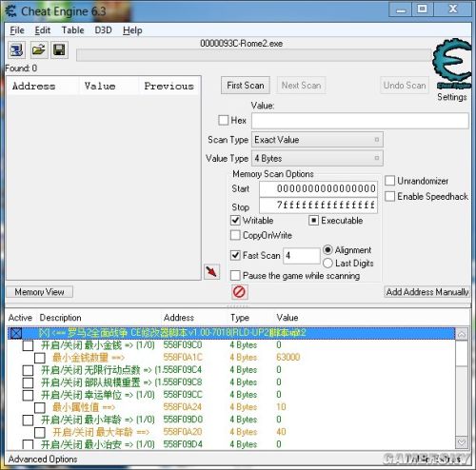This screenshot has width=476, height=470.
Task: Click the scroll up arrow in address table
Action: click(x=462, y=334)
